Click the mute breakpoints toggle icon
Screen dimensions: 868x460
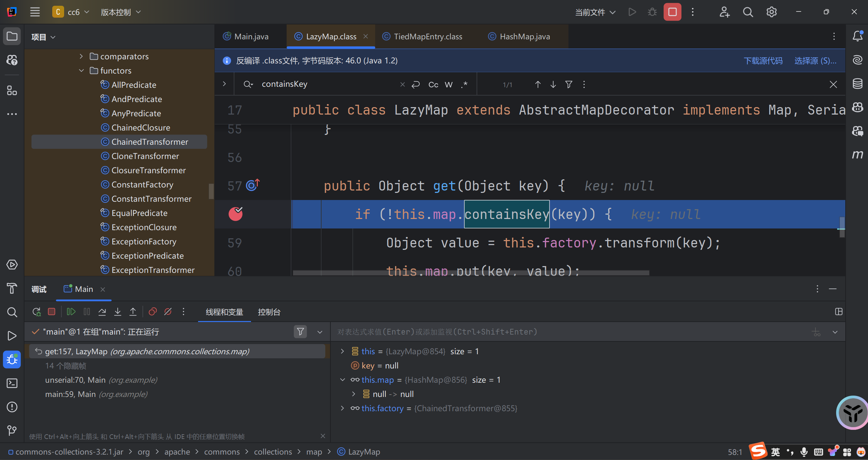click(168, 312)
